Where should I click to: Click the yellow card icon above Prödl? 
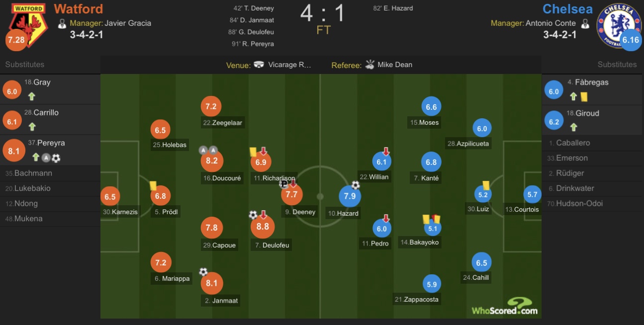tap(153, 185)
